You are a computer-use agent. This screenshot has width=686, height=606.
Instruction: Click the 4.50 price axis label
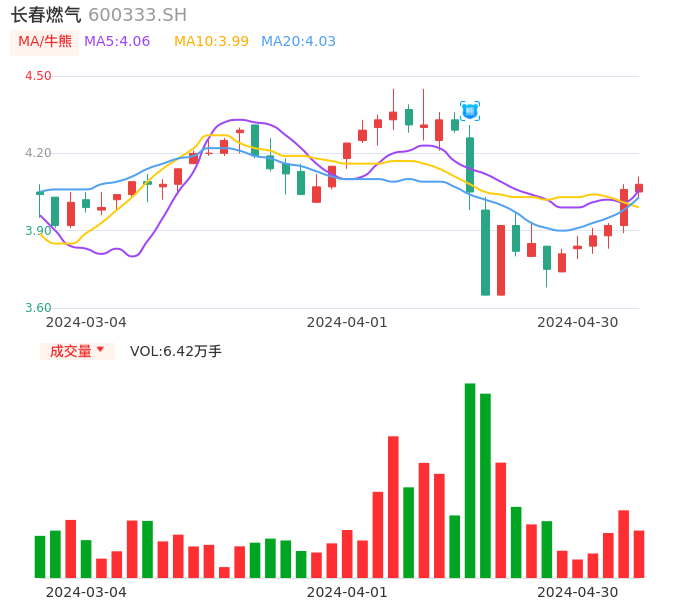pyautogui.click(x=38, y=76)
